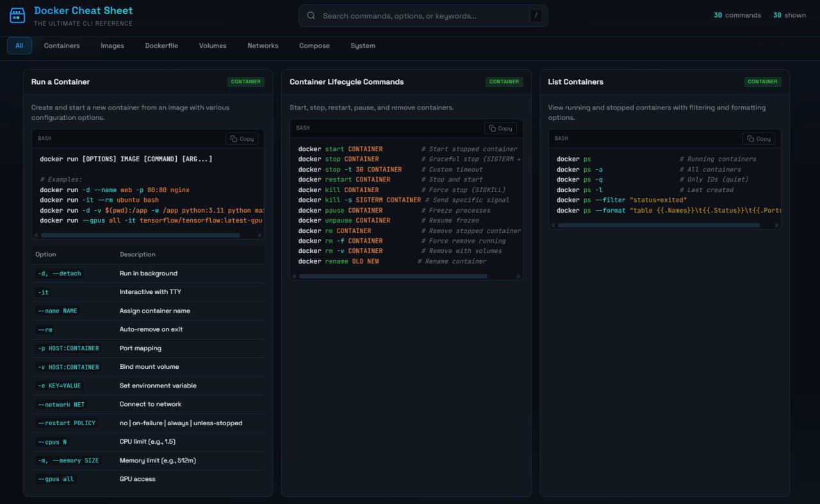Screen dimensions: 820x504
Task: Select the All filter tab
Action: tap(19, 46)
